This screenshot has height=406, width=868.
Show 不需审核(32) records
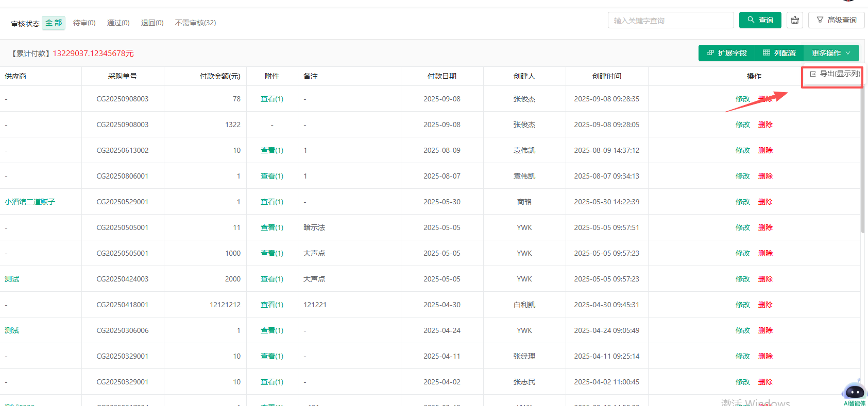[x=195, y=23]
